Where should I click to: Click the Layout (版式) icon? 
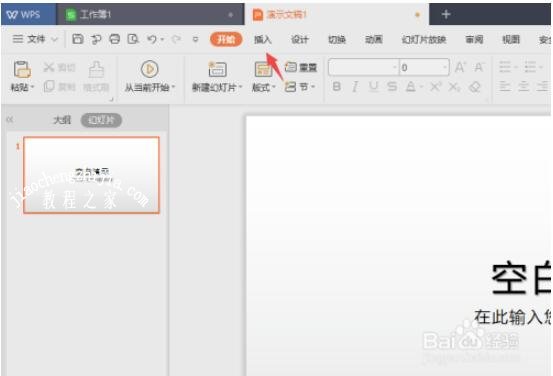point(263,69)
